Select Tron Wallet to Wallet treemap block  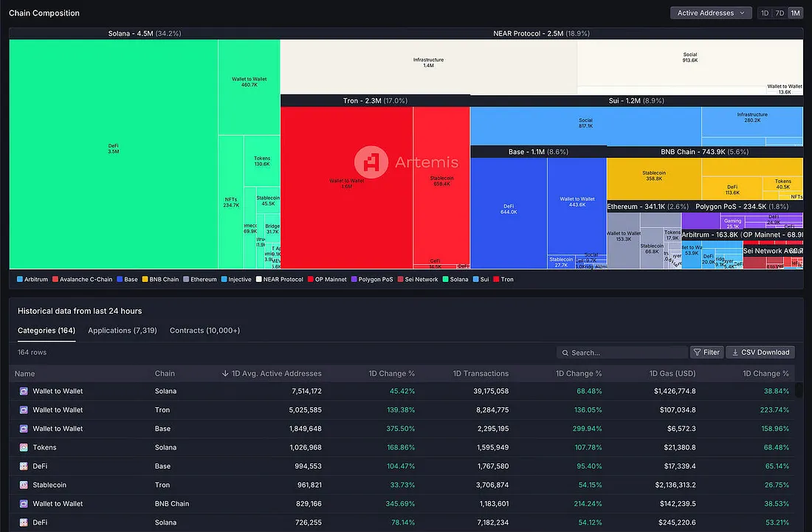pyautogui.click(x=346, y=187)
